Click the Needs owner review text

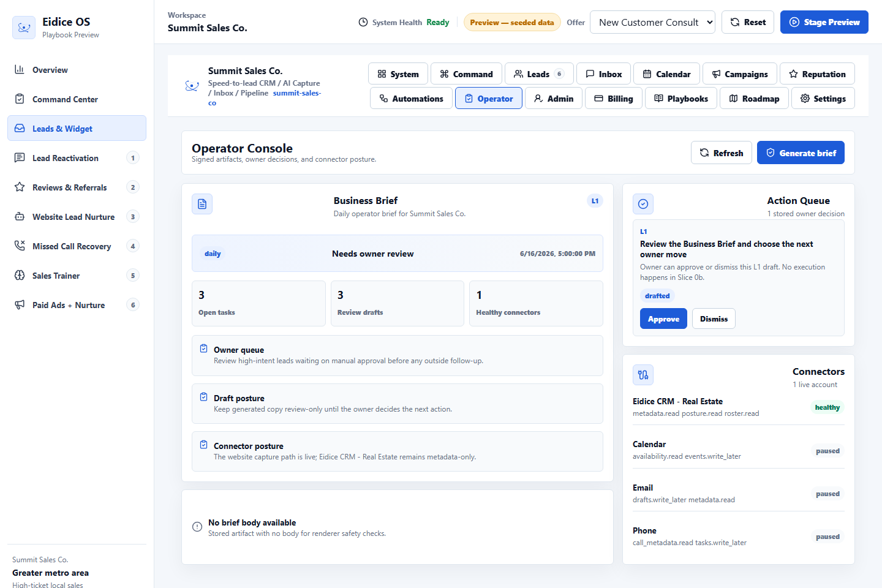[x=373, y=254]
